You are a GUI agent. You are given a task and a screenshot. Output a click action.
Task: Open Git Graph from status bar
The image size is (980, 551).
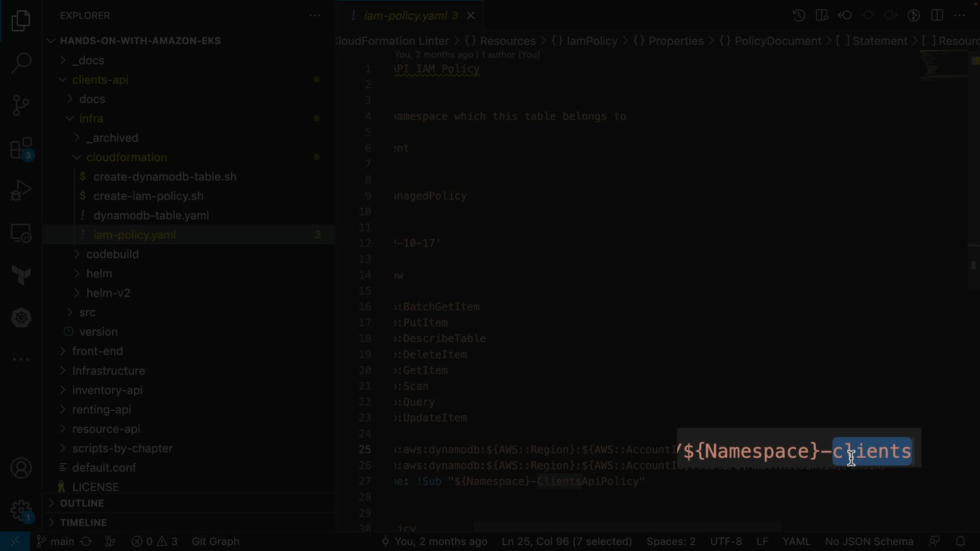tap(215, 541)
